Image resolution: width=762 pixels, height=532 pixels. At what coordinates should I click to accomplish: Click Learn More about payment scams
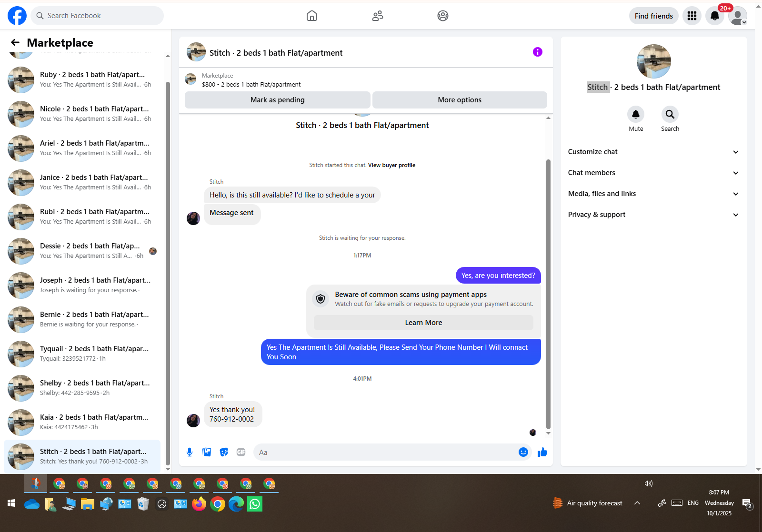click(423, 323)
